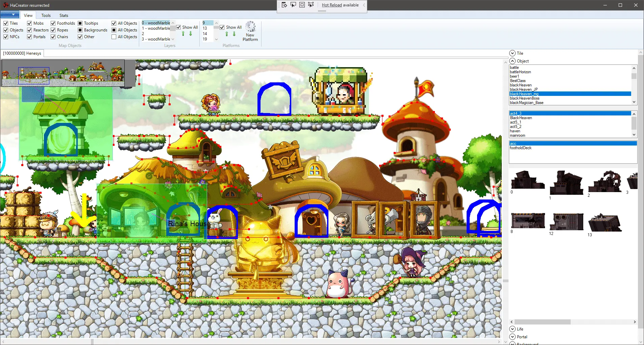The width and height of the screenshot is (644, 345).
Task: Open the Stats tab
Action: click(x=64, y=16)
